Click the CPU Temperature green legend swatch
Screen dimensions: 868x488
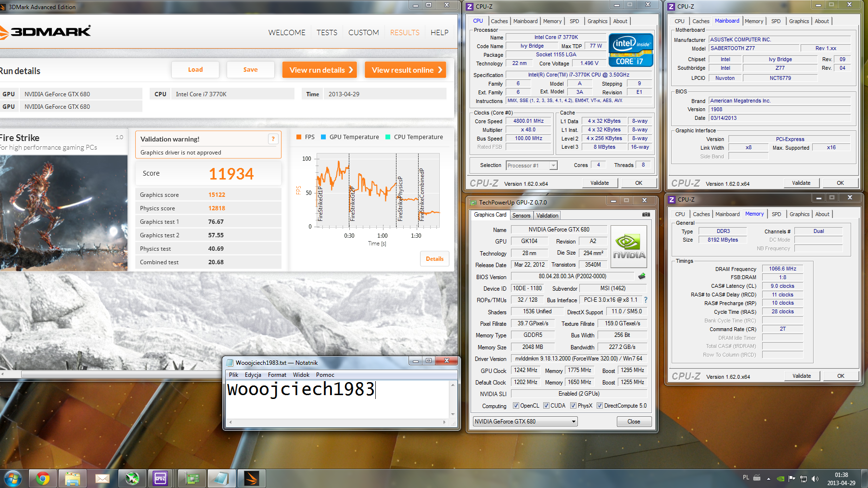[388, 137]
